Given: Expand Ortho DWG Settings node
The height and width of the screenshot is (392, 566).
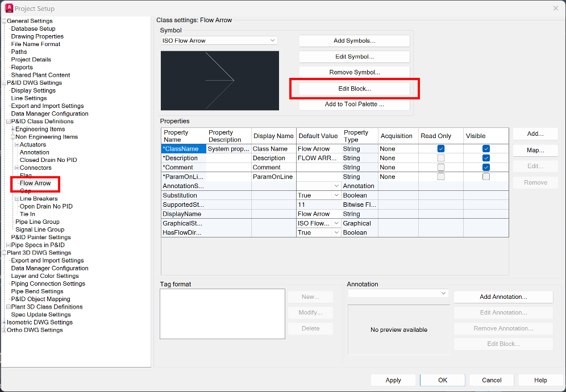Looking at the screenshot, I should point(4,330).
